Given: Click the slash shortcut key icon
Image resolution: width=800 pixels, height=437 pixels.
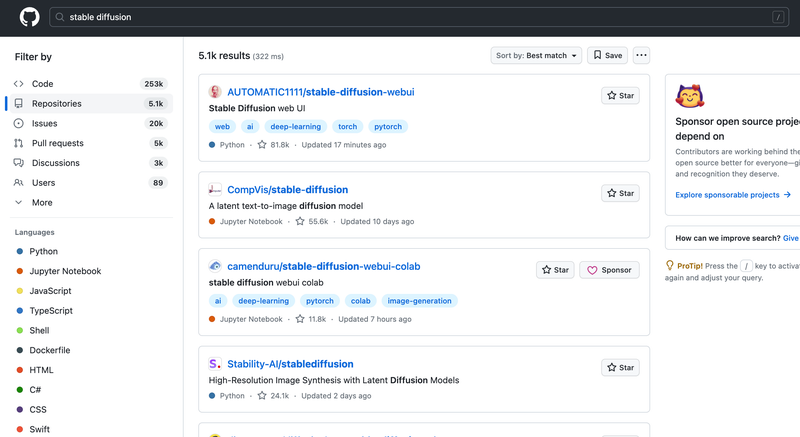Looking at the screenshot, I should pyautogui.click(x=778, y=17).
